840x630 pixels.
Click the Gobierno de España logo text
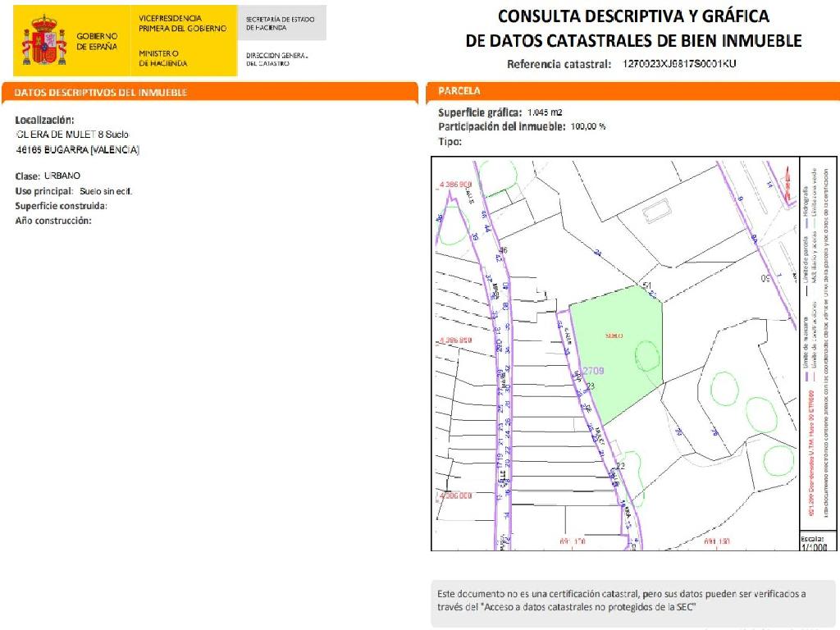(97, 42)
